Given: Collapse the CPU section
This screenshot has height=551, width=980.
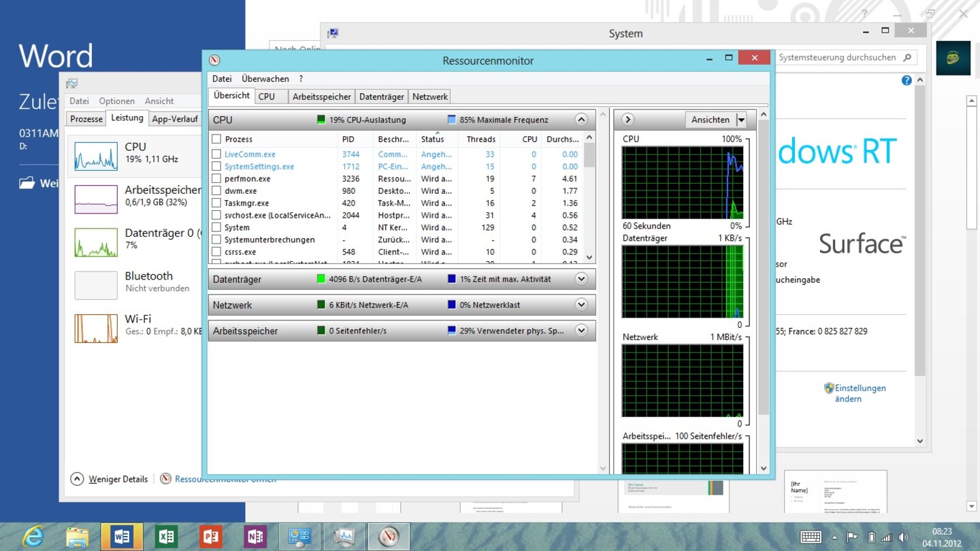Looking at the screenshot, I should click(x=581, y=120).
